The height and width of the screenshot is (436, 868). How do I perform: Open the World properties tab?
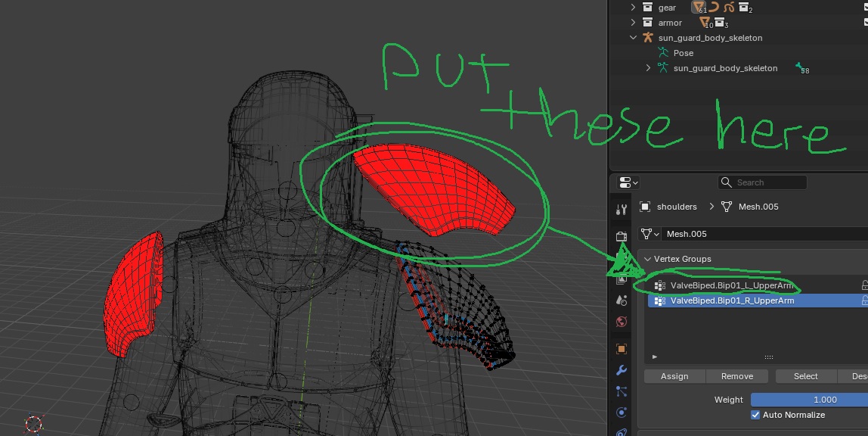click(621, 322)
